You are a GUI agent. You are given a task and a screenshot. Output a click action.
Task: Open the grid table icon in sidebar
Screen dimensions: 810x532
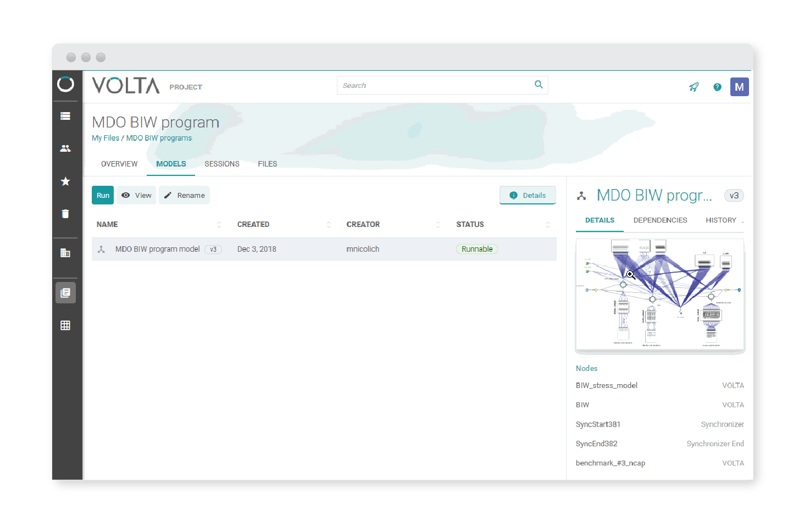[x=65, y=325]
